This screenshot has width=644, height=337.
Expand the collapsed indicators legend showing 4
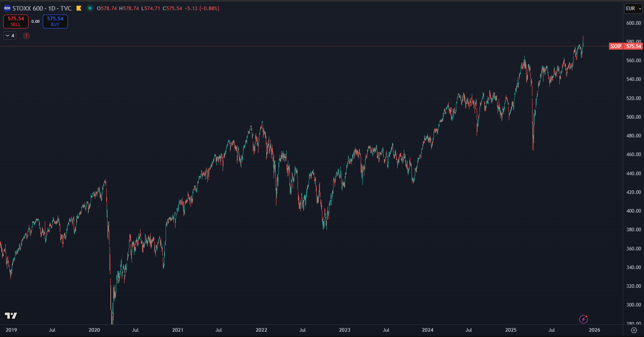(10, 36)
